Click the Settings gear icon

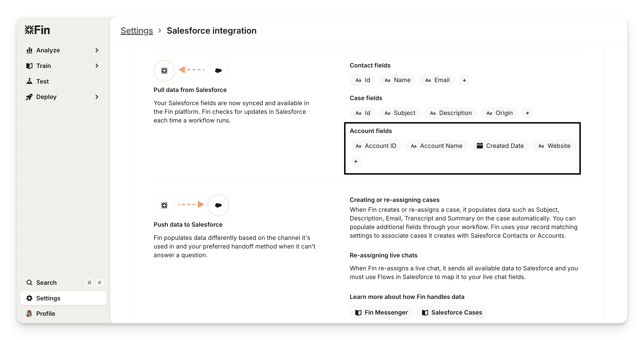tap(29, 298)
